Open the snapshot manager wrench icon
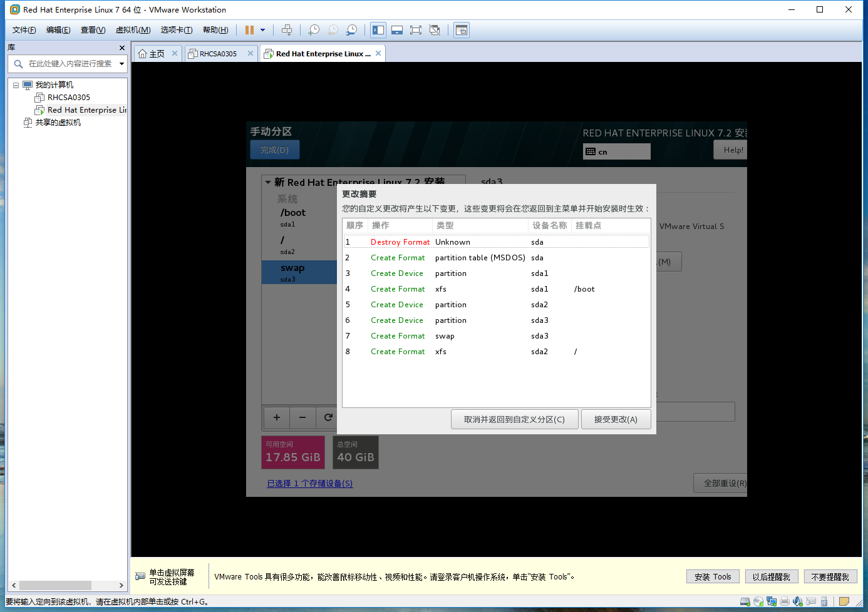The width and height of the screenshot is (868, 612). 352,30
